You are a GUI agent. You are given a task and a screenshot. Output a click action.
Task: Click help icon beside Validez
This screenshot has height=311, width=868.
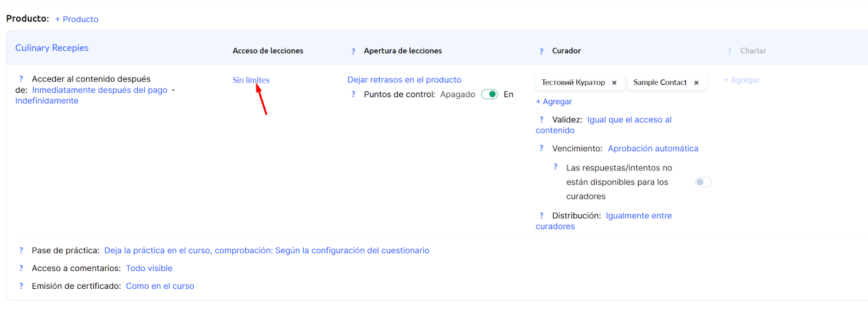(x=541, y=119)
